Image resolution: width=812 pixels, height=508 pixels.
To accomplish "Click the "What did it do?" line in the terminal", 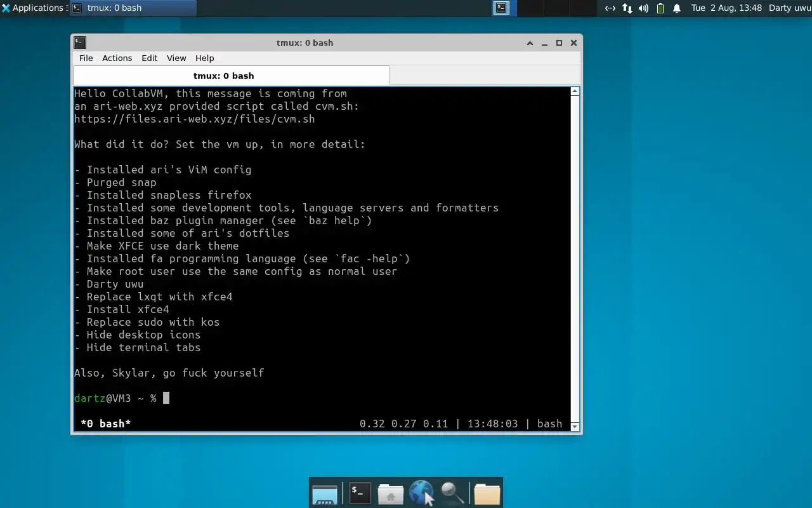I will click(x=219, y=144).
